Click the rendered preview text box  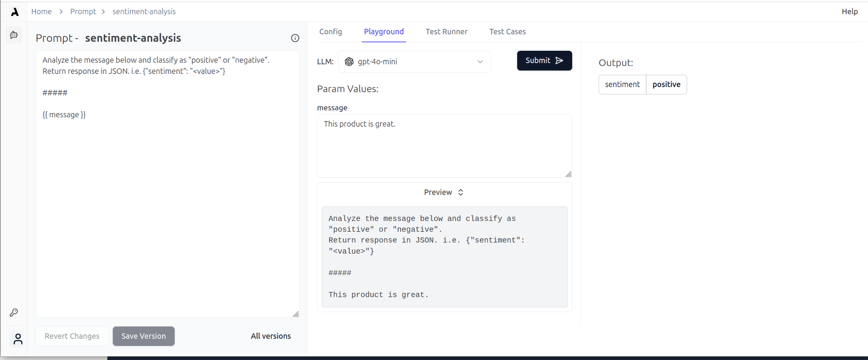tap(444, 257)
